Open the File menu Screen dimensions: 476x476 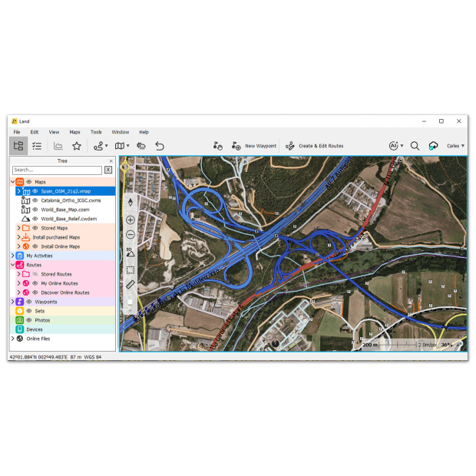(x=17, y=132)
